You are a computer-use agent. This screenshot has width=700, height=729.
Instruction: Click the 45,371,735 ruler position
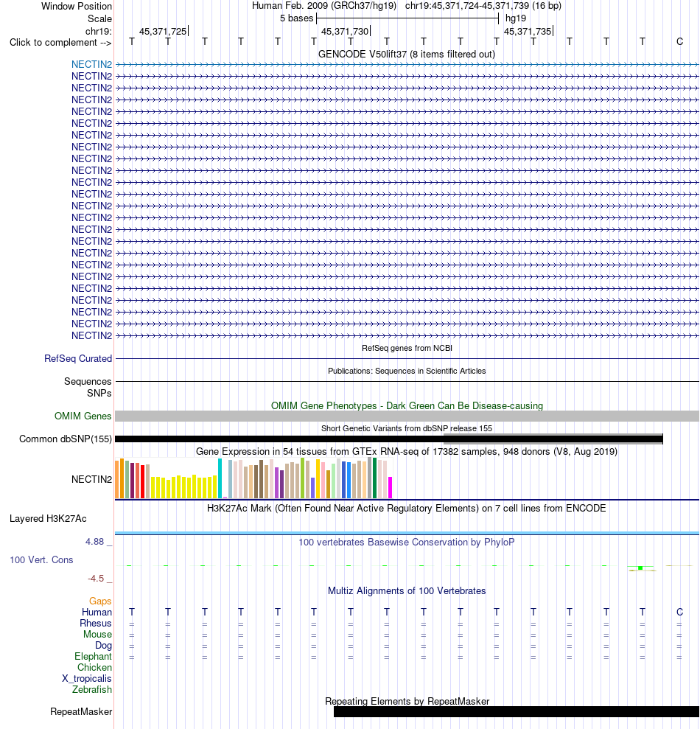point(528,31)
